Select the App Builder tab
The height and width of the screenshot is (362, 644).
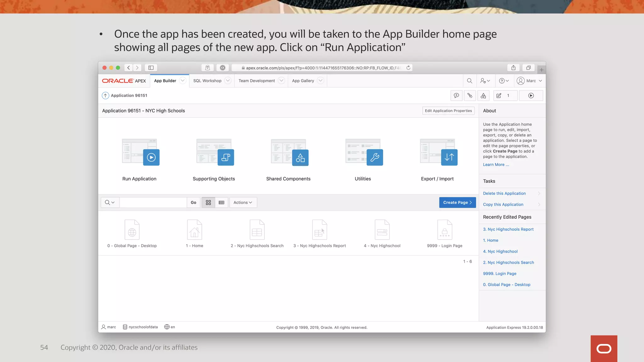pos(165,81)
